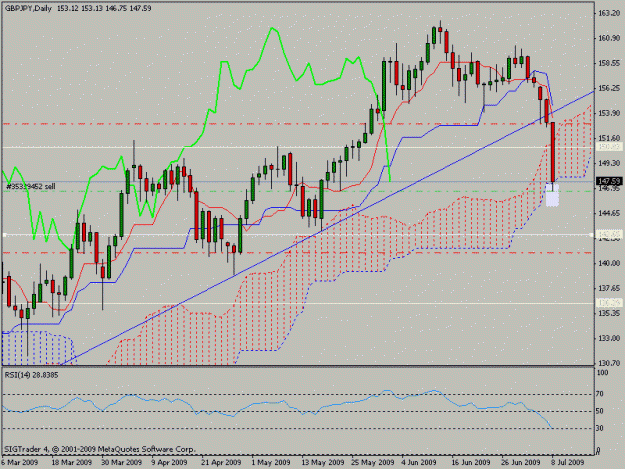Click the 9 Apr 2009 date label

tap(169, 462)
